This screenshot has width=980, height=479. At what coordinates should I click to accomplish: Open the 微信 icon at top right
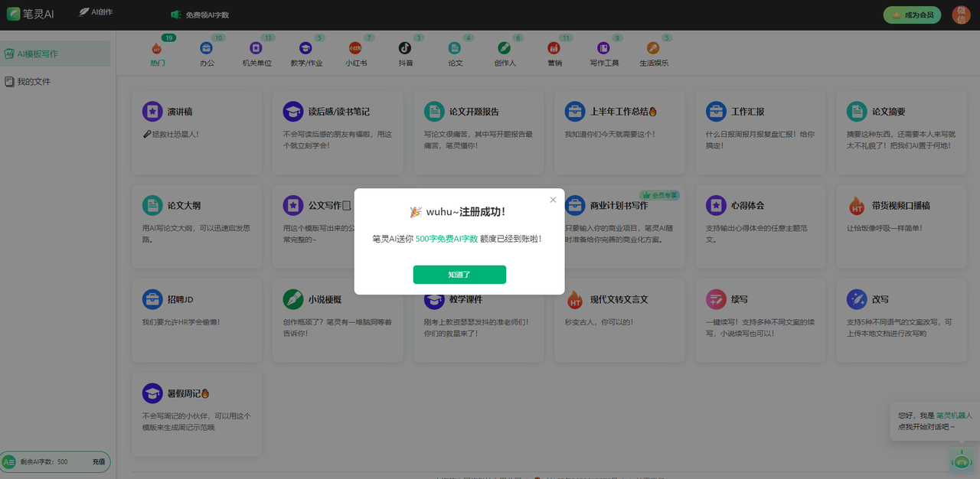point(961,14)
